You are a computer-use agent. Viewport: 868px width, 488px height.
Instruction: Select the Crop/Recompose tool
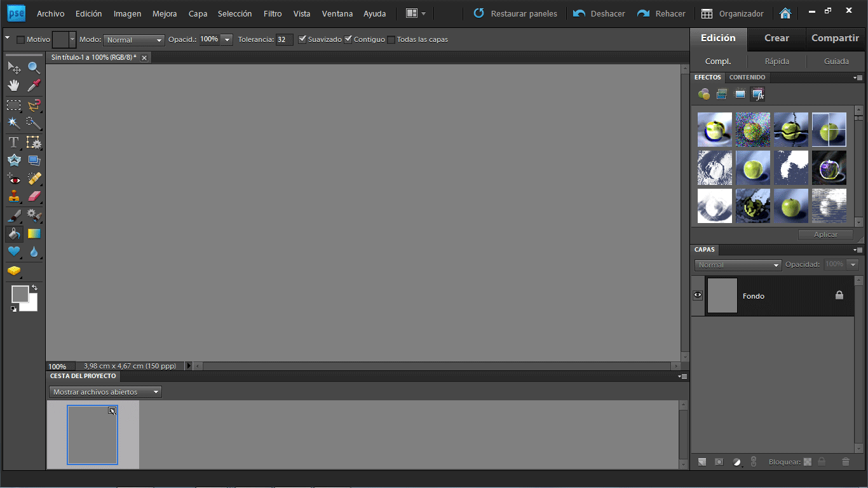click(34, 142)
